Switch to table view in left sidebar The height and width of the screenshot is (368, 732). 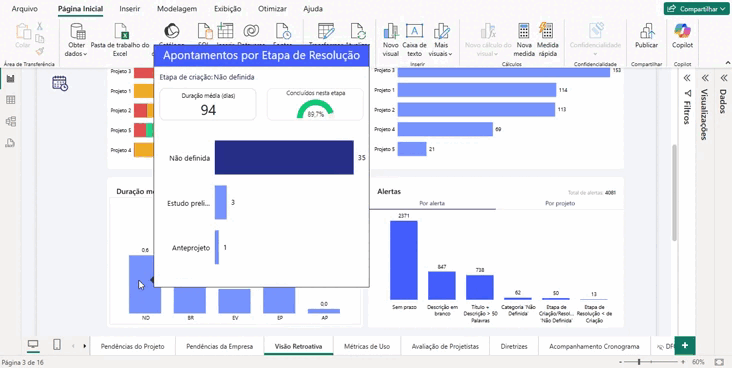pyautogui.click(x=10, y=100)
